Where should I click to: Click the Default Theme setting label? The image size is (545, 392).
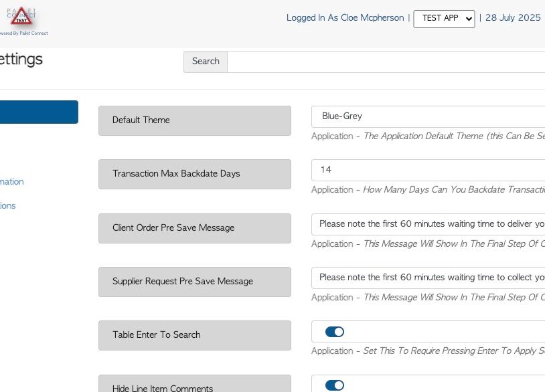pos(194,120)
